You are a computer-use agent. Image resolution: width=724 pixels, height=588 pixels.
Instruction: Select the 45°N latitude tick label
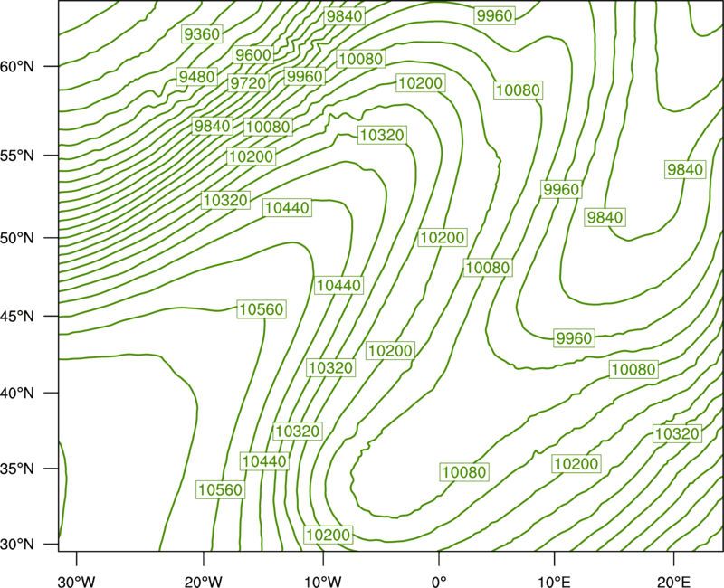[x=17, y=316]
